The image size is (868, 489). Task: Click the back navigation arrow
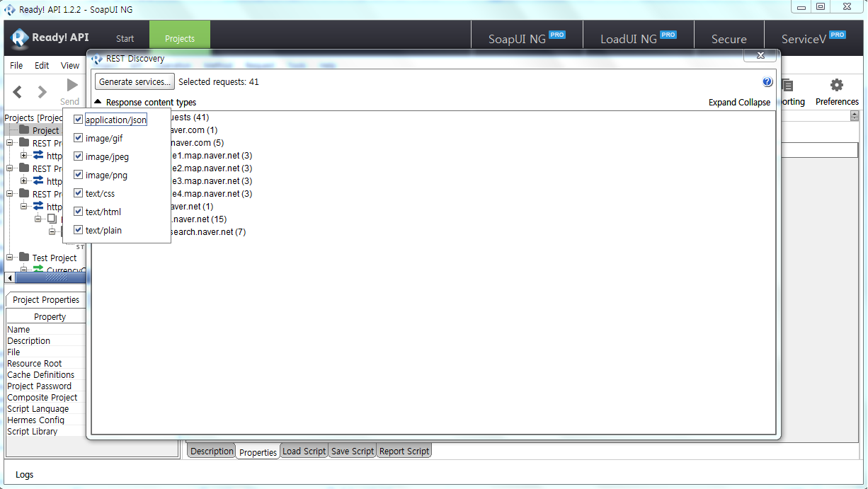[x=18, y=92]
